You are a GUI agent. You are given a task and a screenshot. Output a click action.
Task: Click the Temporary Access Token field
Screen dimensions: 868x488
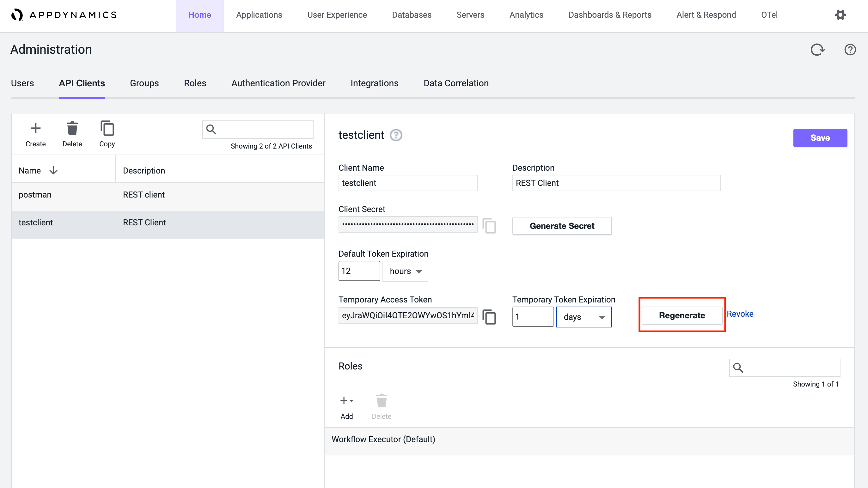(x=408, y=315)
